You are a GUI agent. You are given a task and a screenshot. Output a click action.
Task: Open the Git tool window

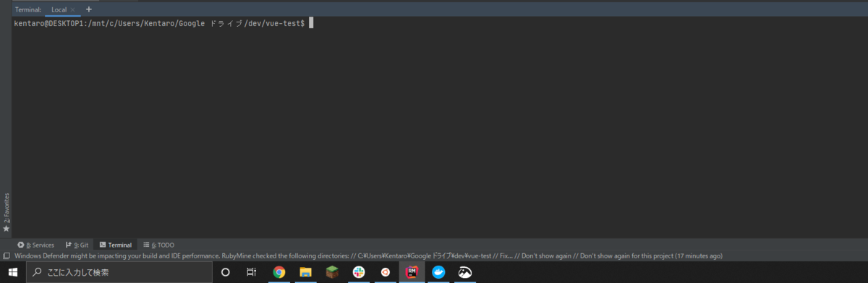click(x=77, y=245)
